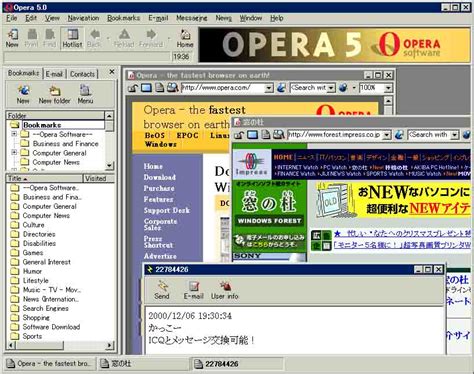Open the Features link on Opera page
474x374 pixels.
pyautogui.click(x=158, y=199)
